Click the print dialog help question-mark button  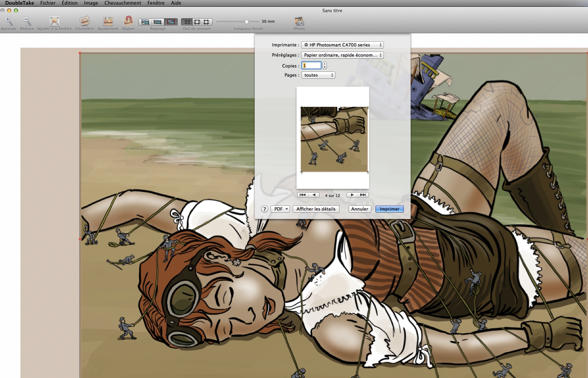[x=265, y=209]
